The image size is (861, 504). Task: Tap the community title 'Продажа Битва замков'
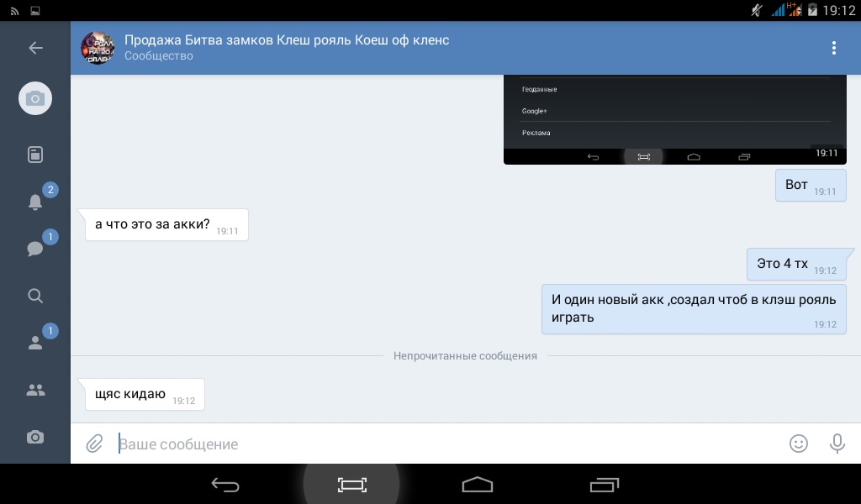(x=287, y=40)
